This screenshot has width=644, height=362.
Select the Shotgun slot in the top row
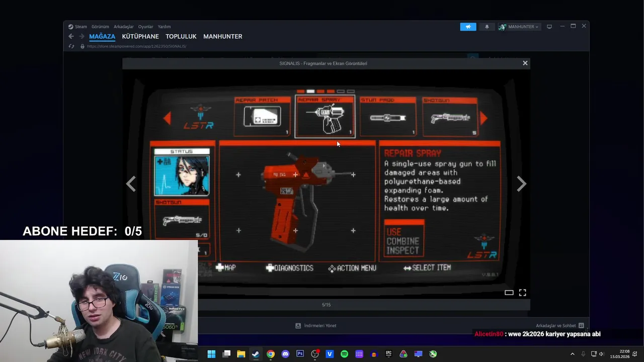(450, 117)
